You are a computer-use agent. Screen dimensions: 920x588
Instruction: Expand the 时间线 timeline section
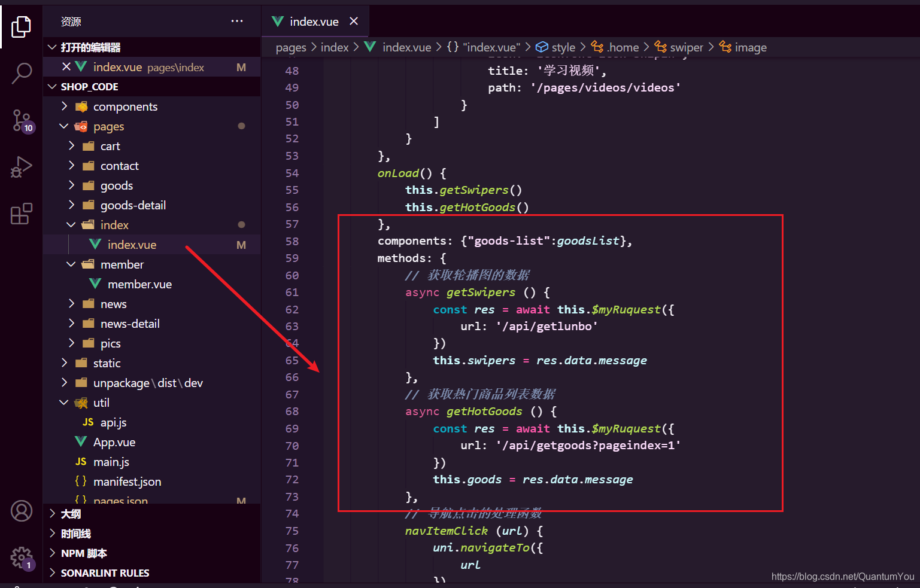152,534
